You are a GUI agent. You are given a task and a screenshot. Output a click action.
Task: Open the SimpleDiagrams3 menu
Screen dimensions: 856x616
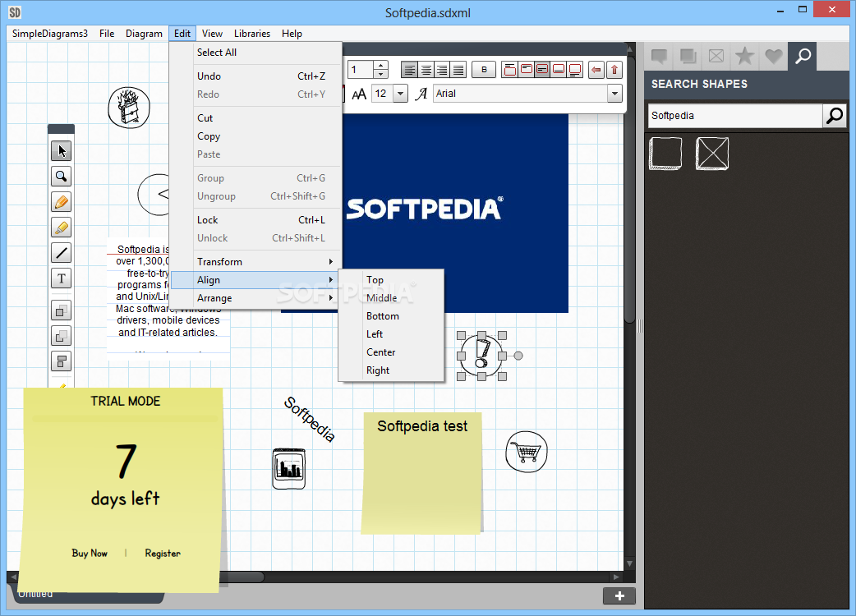[x=49, y=34]
